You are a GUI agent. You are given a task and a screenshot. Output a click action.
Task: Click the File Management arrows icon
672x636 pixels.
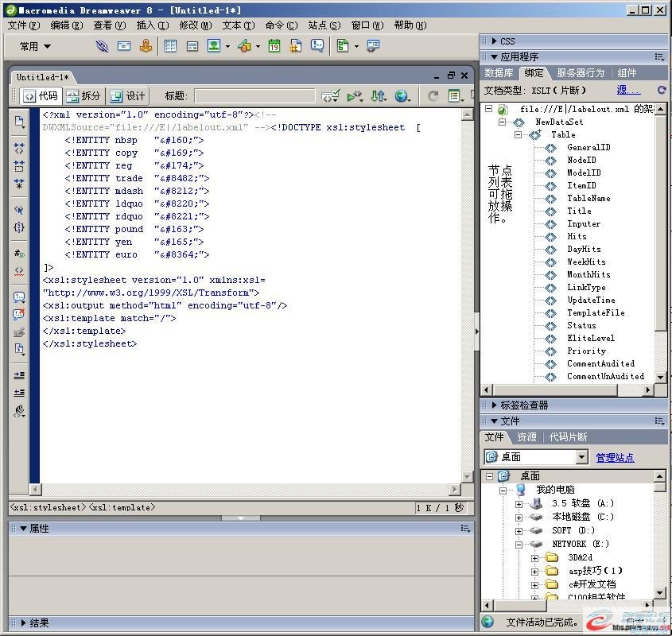pyautogui.click(x=379, y=96)
